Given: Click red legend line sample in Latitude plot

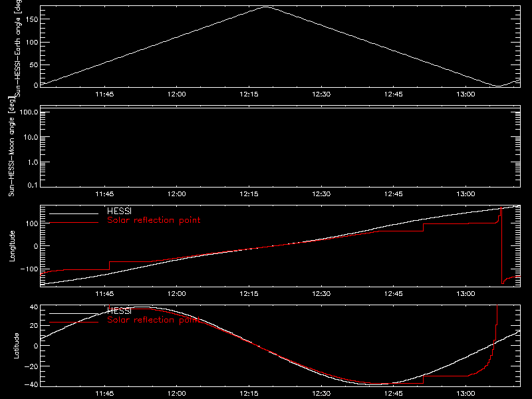Looking at the screenshot, I should pos(74,322).
